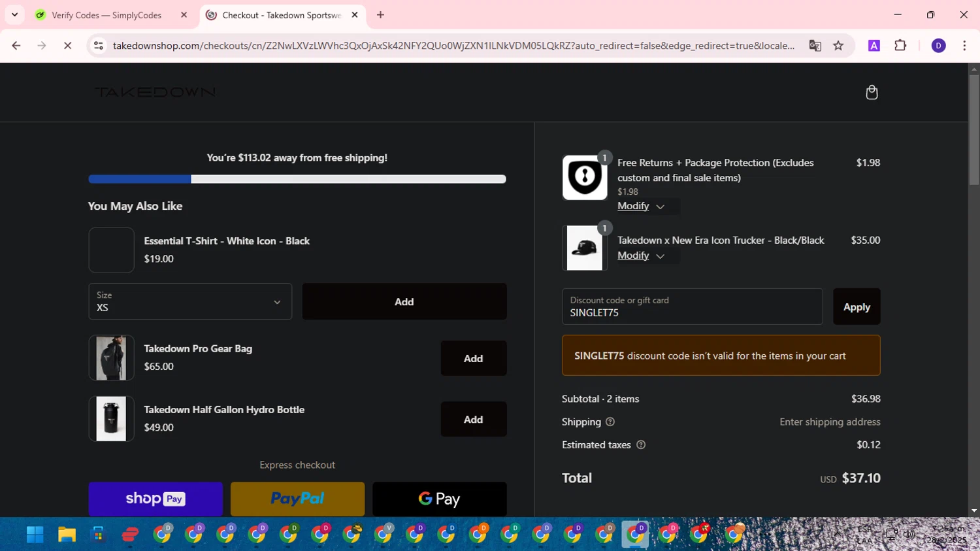980x551 pixels.
Task: Click the Hydro Bottle thumbnail
Action: (x=111, y=418)
